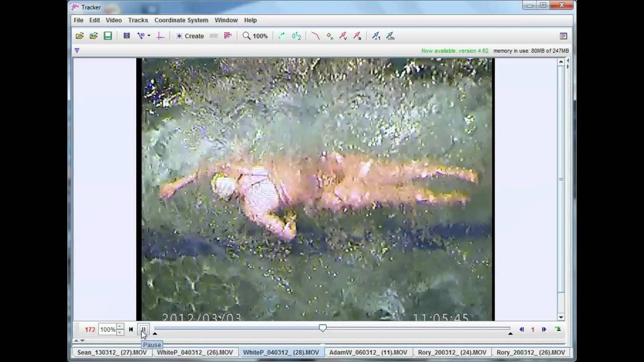Image resolution: width=644 pixels, height=362 pixels.
Task: Open a video file with folder icon
Action: pos(79,36)
